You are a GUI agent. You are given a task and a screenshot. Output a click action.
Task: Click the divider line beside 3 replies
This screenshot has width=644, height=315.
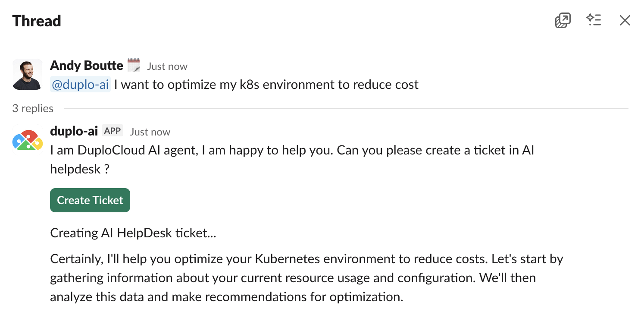coord(345,107)
